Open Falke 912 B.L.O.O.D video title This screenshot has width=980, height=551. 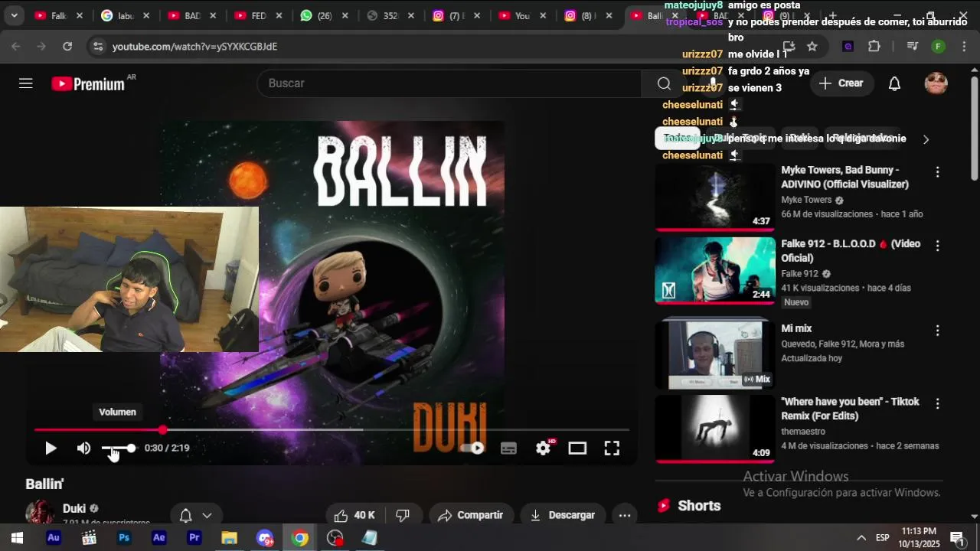[851, 251]
